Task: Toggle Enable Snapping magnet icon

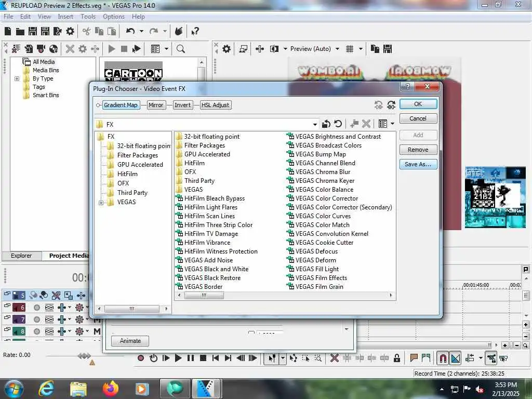Action: (x=443, y=358)
